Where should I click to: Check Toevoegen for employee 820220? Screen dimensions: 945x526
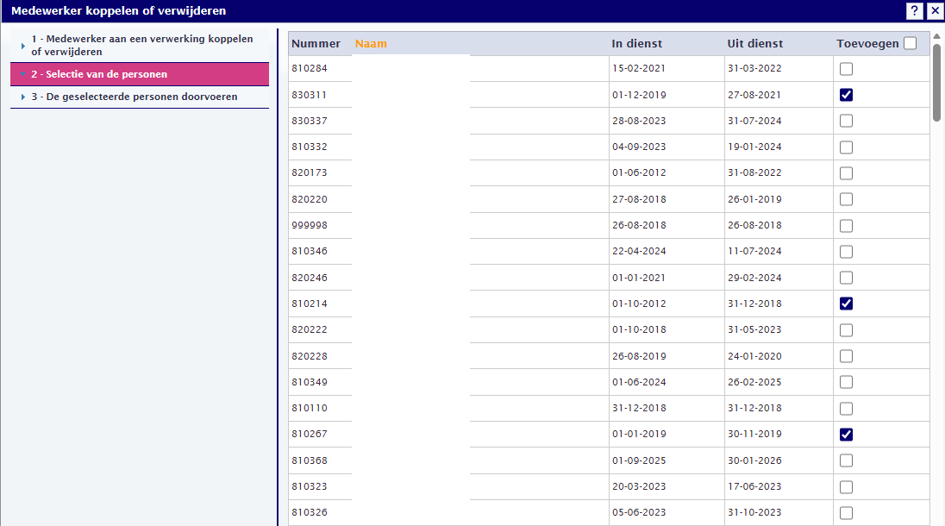(x=846, y=199)
